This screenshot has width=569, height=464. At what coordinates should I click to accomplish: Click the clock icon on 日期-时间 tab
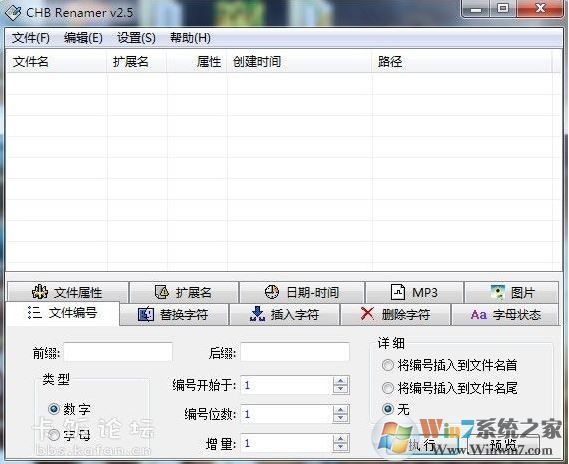coord(271,292)
